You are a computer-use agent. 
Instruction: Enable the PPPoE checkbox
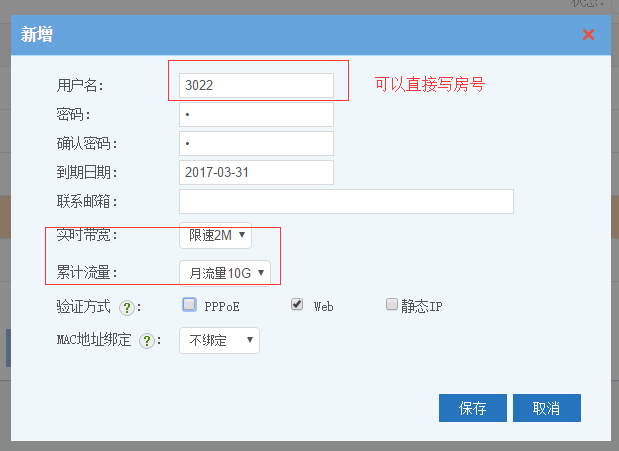click(x=189, y=305)
